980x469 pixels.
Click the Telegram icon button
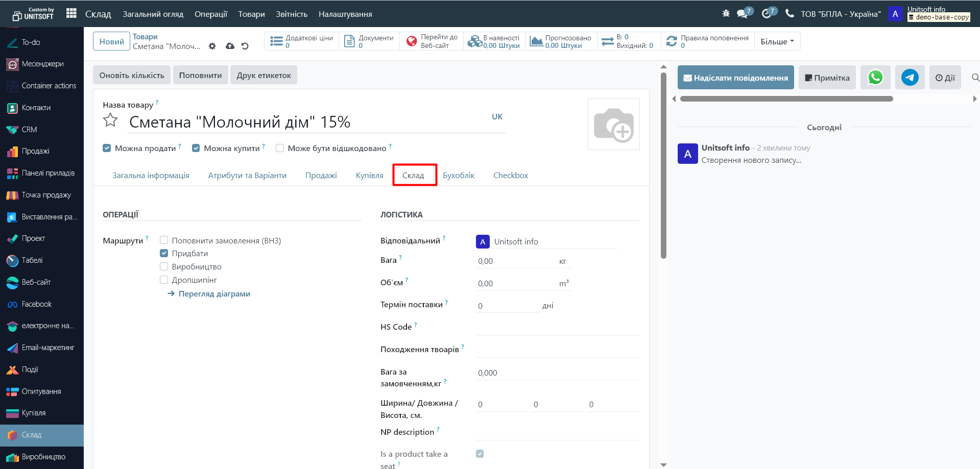pos(910,78)
